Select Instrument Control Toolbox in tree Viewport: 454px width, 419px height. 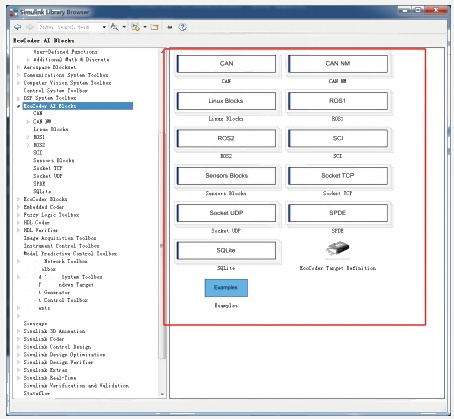pyautogui.click(x=61, y=246)
